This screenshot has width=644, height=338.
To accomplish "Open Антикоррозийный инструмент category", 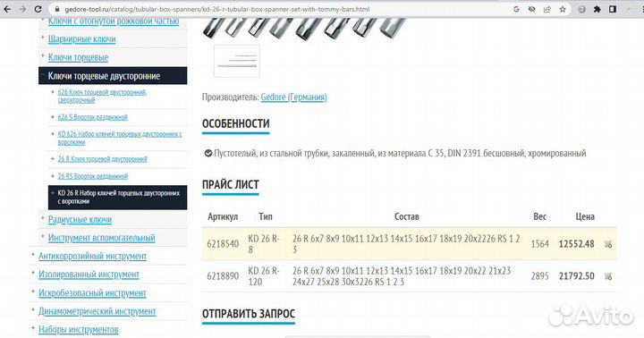I will point(92,257).
